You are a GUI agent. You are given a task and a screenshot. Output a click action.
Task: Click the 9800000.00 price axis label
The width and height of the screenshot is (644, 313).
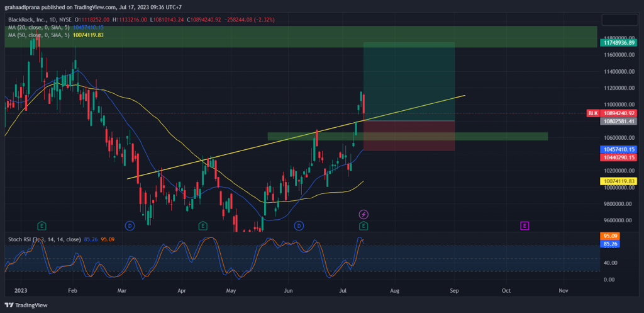pyautogui.click(x=617, y=203)
